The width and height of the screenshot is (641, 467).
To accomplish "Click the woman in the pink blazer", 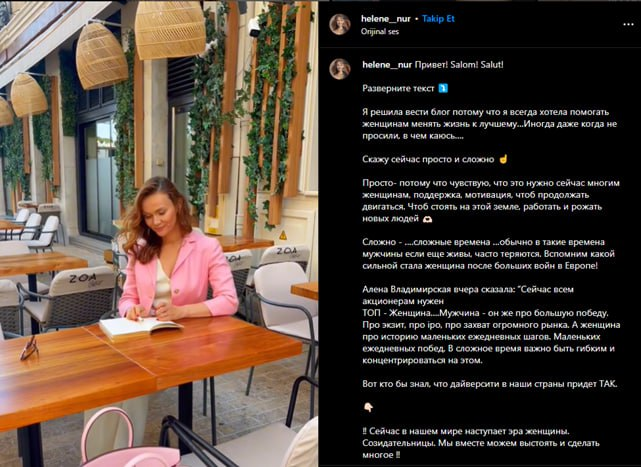I will [174, 249].
